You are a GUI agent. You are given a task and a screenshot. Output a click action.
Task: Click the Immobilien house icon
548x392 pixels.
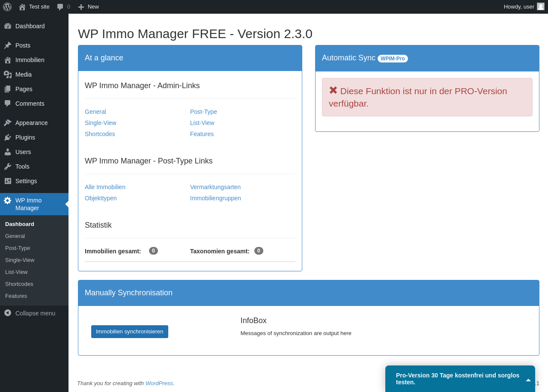(8, 60)
